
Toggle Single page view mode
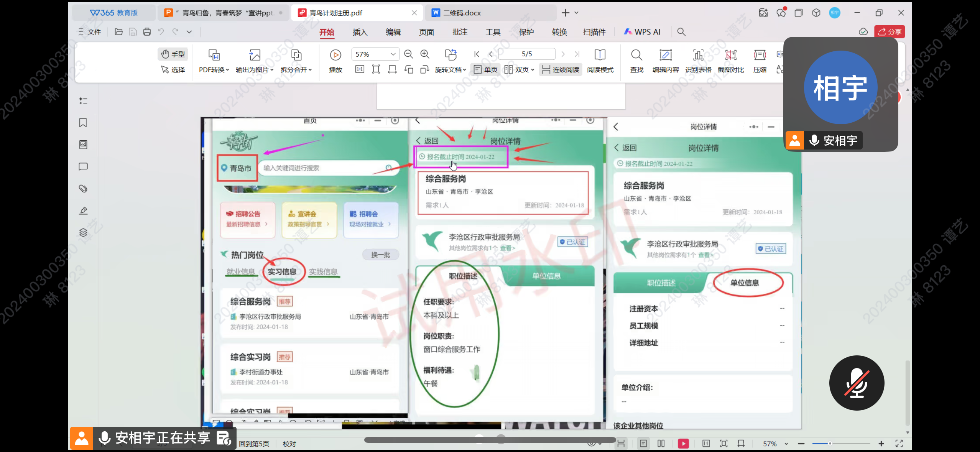pos(486,69)
